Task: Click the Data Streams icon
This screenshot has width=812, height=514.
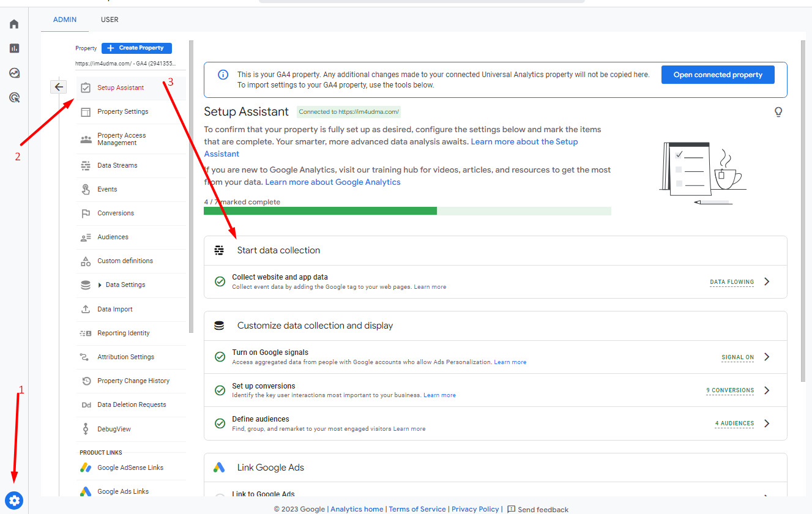Action: 86,166
